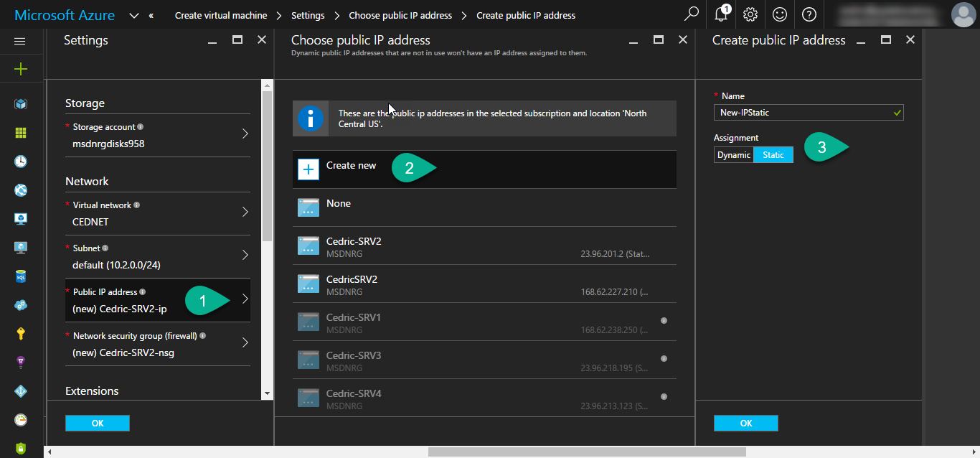Click OK in Create public IP address blade
The height and width of the screenshot is (458, 980).
pos(746,424)
